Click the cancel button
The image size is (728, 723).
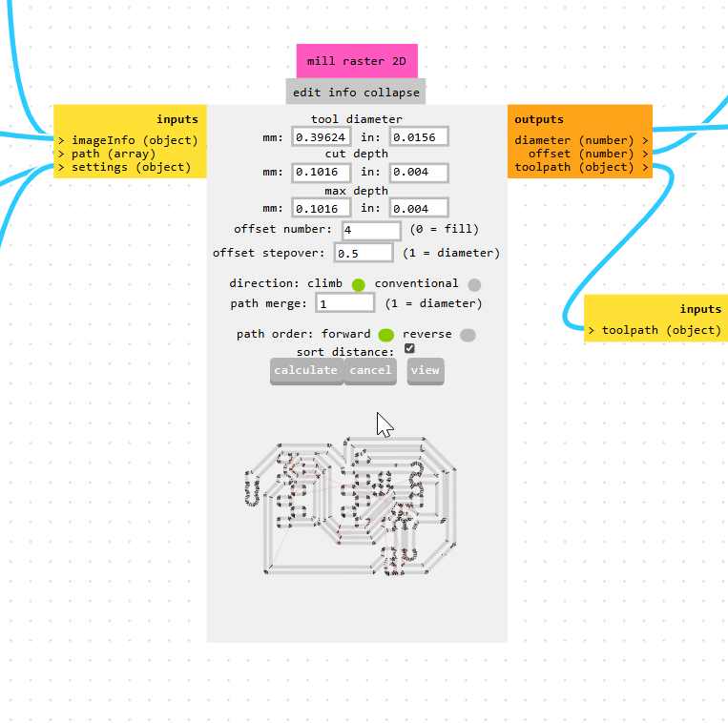tap(370, 371)
